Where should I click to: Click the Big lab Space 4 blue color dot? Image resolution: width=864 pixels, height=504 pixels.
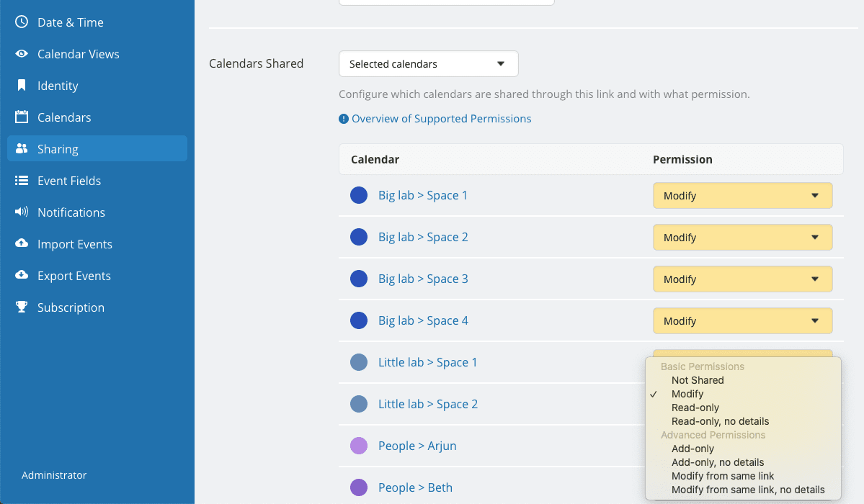[359, 320]
